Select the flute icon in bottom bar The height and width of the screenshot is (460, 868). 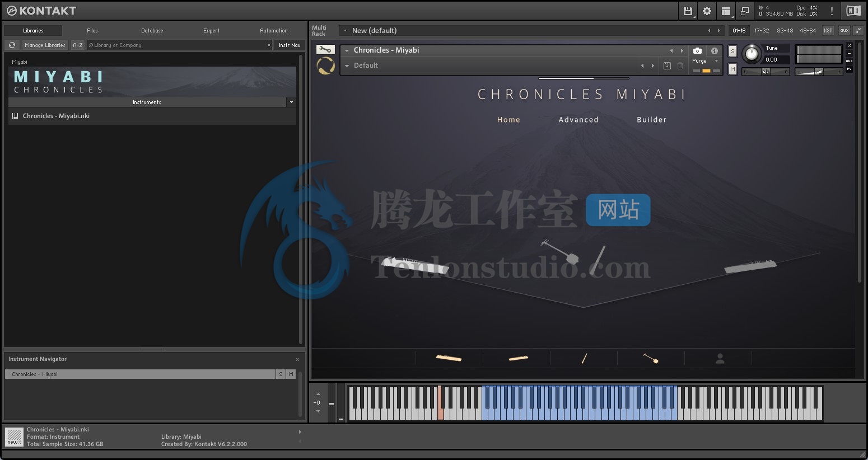pyautogui.click(x=584, y=359)
